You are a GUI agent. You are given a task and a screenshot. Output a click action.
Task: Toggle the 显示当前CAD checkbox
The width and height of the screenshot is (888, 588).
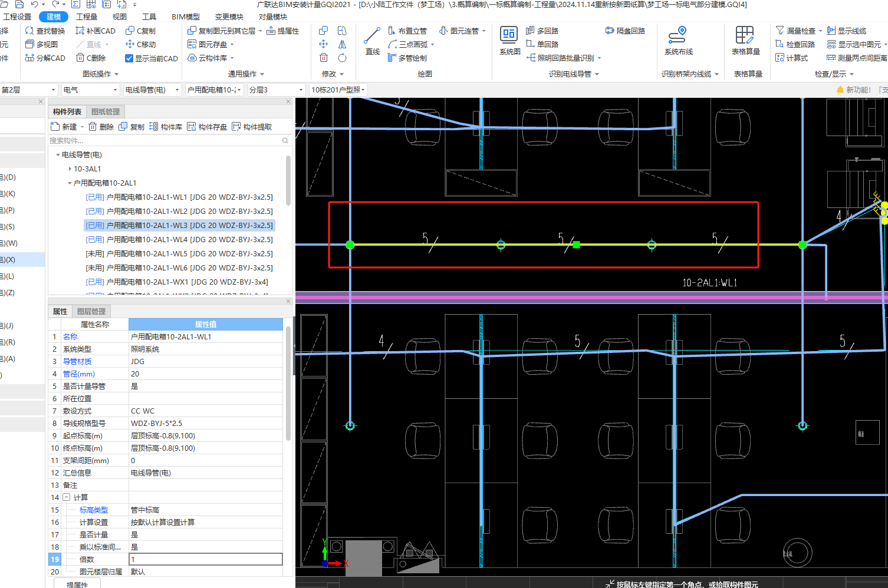coord(129,58)
